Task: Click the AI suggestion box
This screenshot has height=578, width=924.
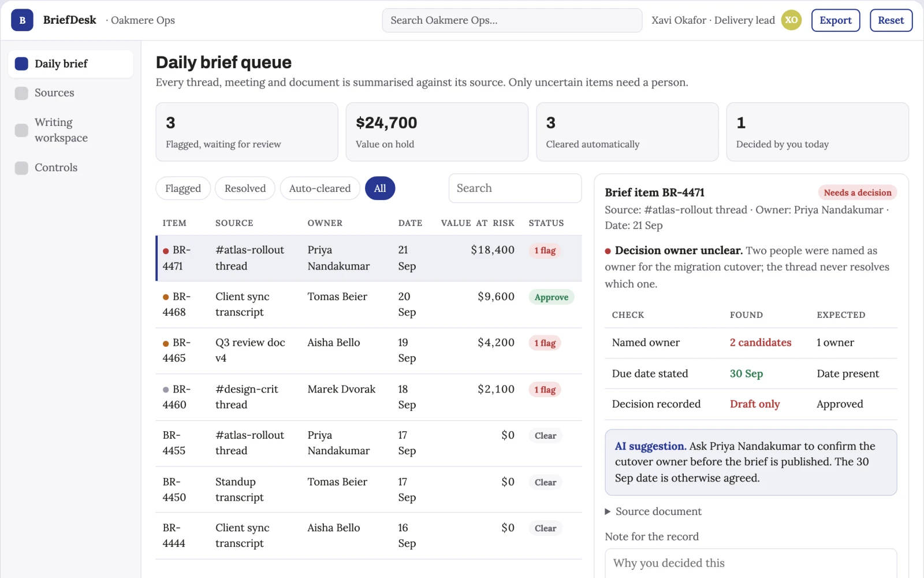Action: (x=751, y=462)
